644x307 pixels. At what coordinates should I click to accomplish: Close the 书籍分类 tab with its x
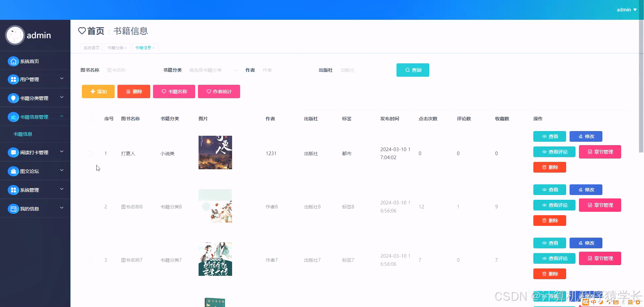click(x=126, y=48)
